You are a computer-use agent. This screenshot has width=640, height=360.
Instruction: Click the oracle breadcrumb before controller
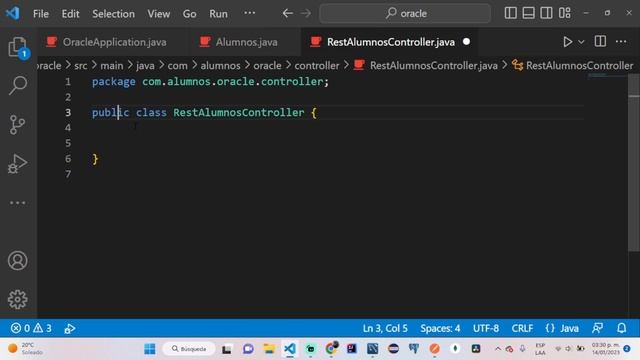[267, 66]
